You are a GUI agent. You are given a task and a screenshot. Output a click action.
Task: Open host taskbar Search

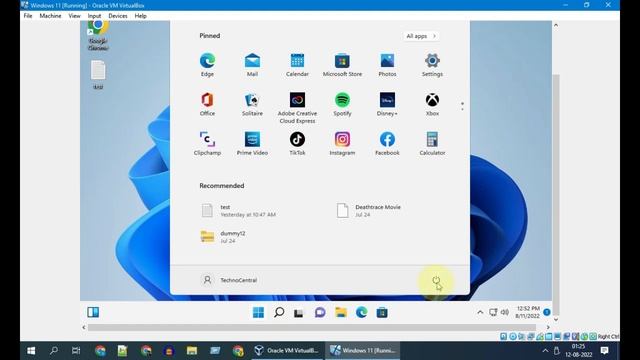pos(53,351)
